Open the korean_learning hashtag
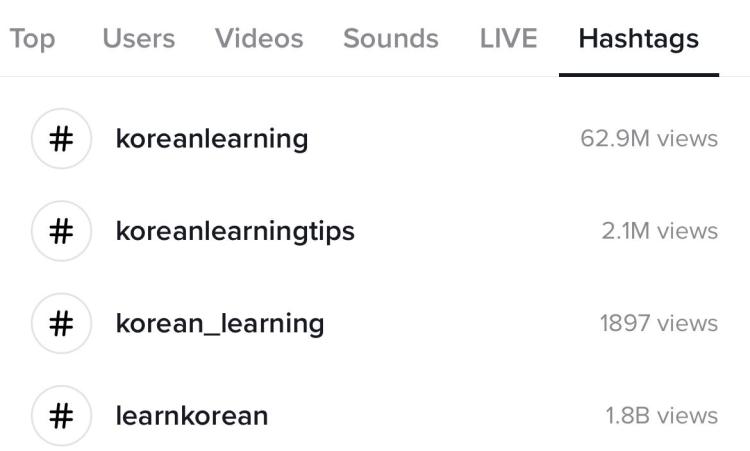This screenshot has width=750, height=451. coord(220,324)
